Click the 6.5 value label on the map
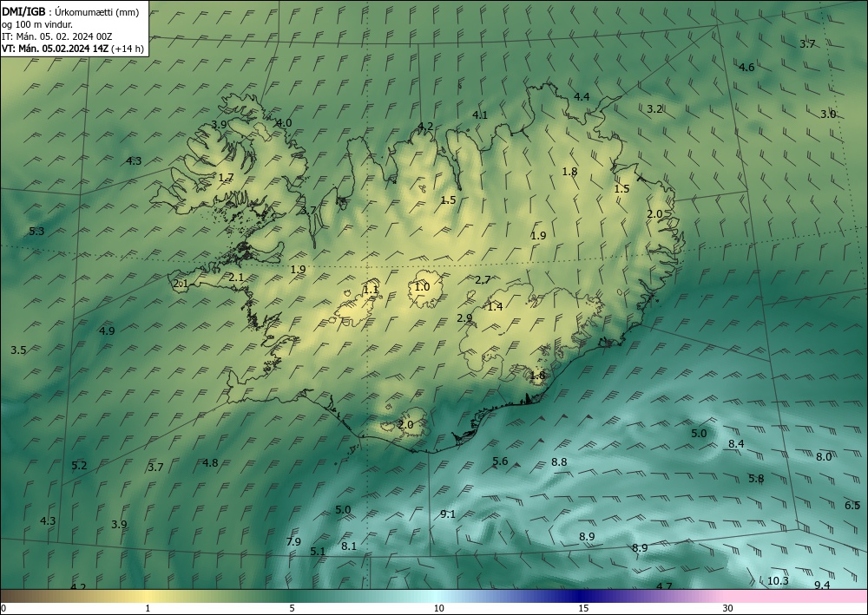 (x=852, y=505)
